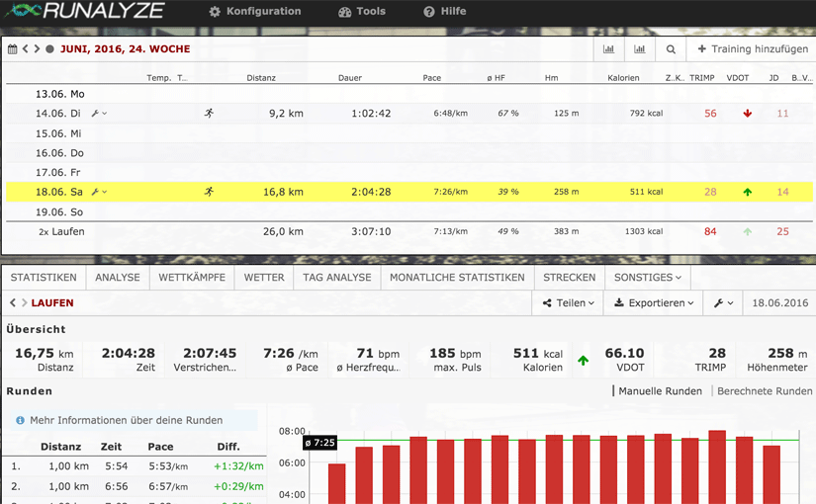816x504 pixels.
Task: Open the activity wrench tools dropdown
Action: coord(723,302)
